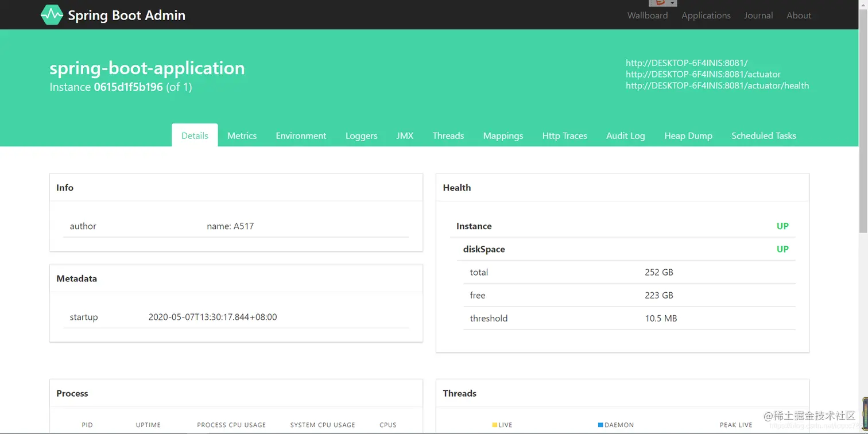Click the total 252 GB value

pos(659,272)
